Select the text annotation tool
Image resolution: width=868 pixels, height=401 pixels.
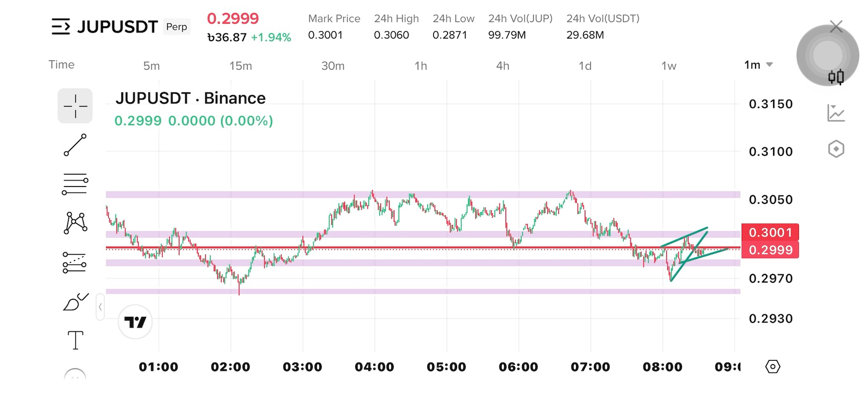coord(75,340)
